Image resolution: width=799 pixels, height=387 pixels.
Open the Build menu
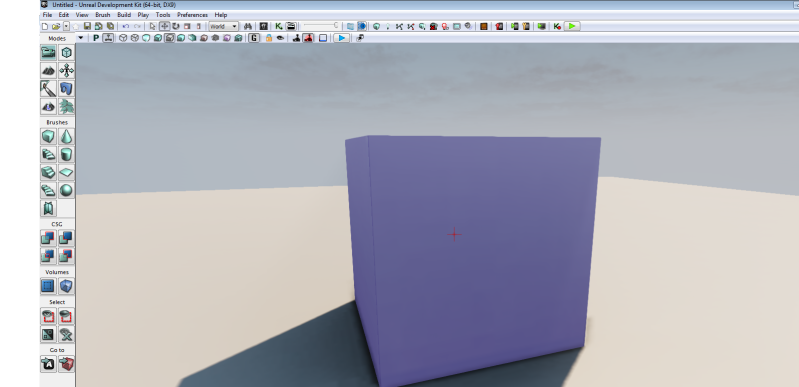pos(124,15)
